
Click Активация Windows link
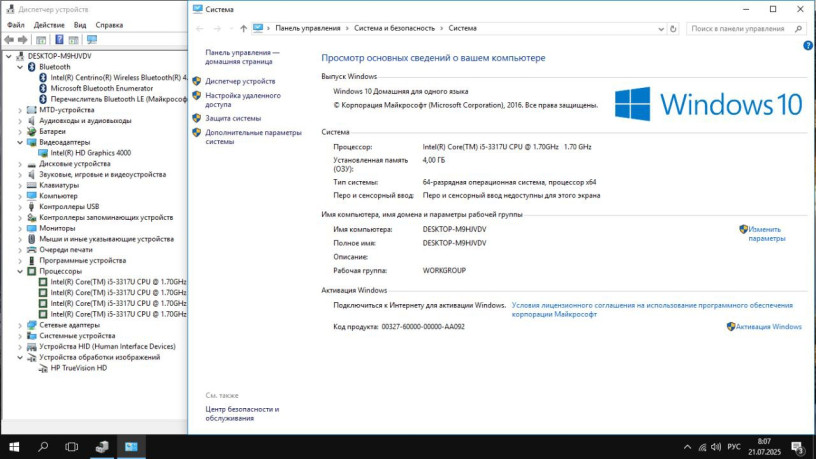point(768,327)
